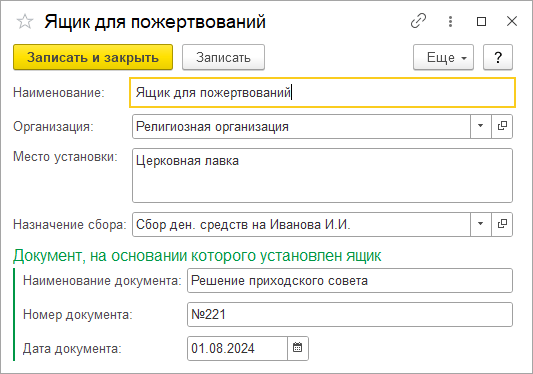Open help with the ? button
This screenshot has width=533, height=374.
498,57
